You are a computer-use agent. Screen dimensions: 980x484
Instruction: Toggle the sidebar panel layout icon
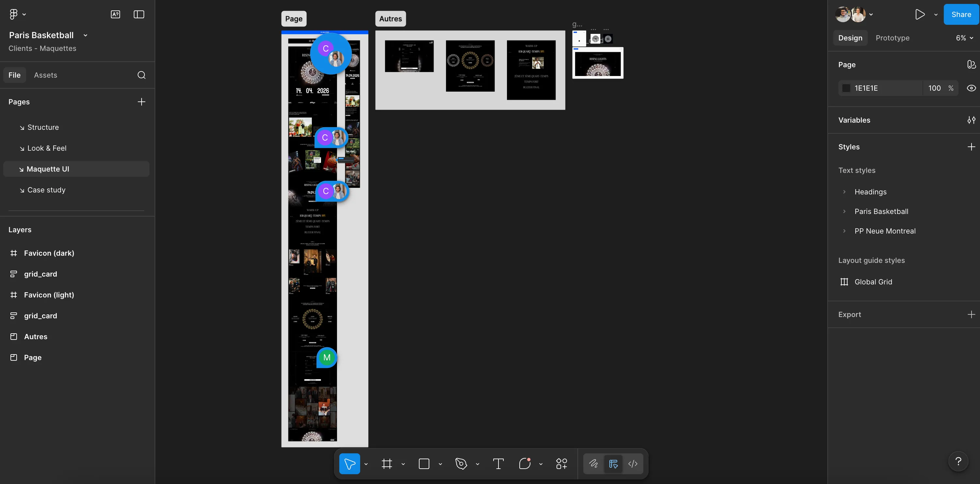tap(139, 14)
